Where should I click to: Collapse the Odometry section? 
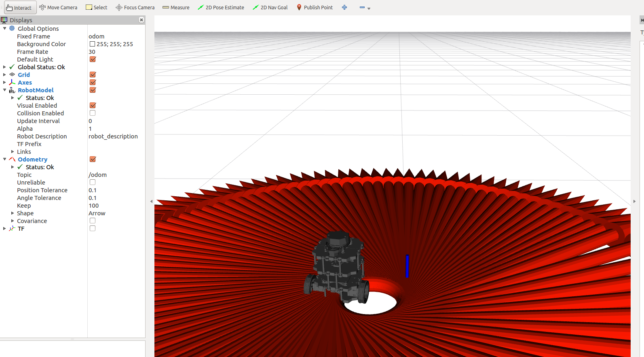(x=4, y=159)
